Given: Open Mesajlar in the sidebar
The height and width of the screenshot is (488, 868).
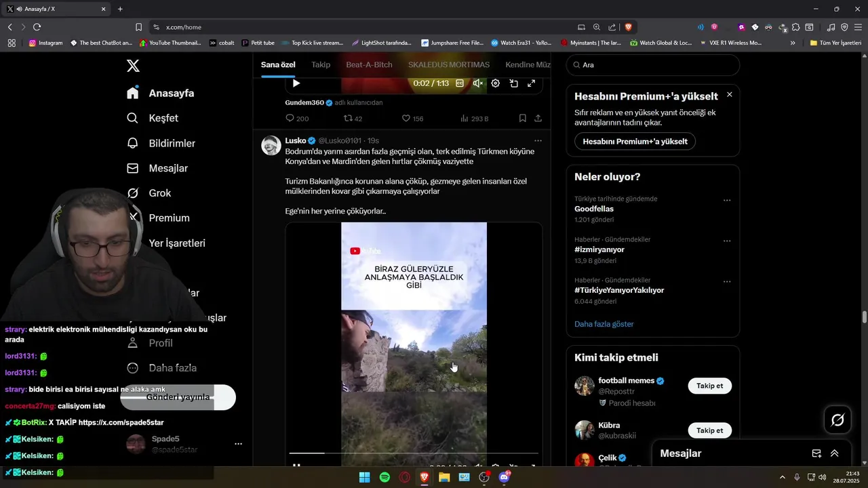Looking at the screenshot, I should click(x=157, y=168).
